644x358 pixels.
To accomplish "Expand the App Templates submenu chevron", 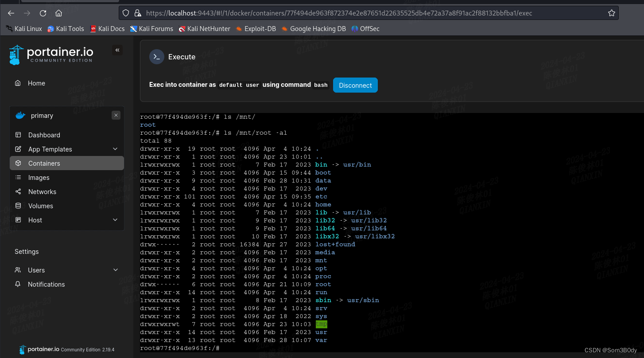I will [116, 149].
